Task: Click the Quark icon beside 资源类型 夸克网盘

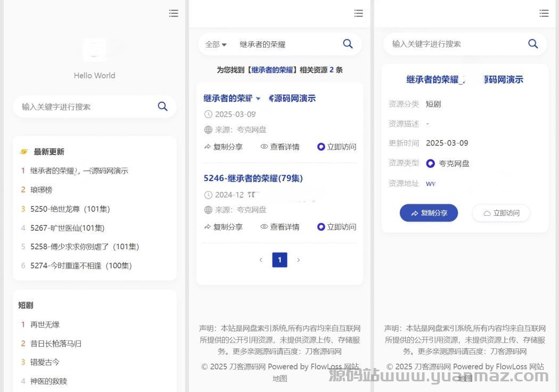Action: click(x=430, y=164)
